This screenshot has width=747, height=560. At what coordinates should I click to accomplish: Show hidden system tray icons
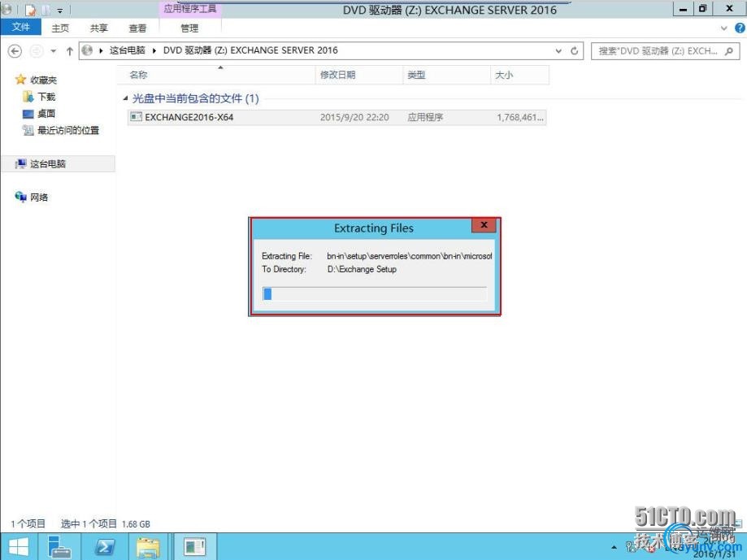tap(614, 547)
